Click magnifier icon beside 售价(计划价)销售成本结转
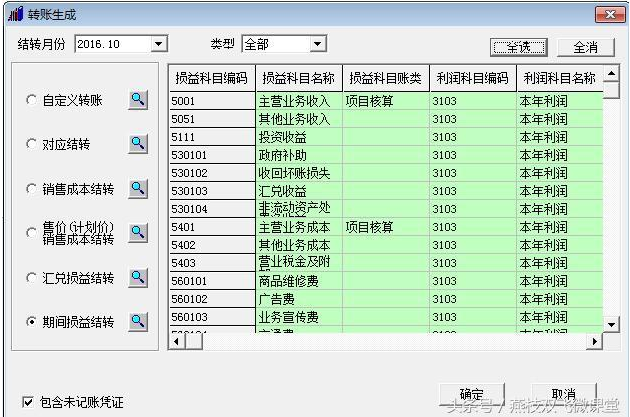The image size is (630, 417). coord(138,233)
